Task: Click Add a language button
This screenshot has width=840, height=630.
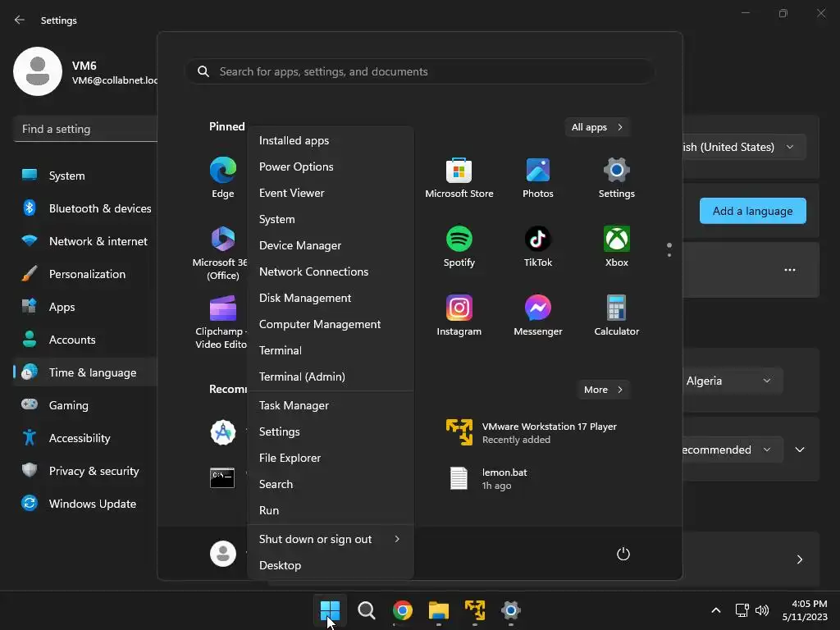Action: [x=752, y=211]
